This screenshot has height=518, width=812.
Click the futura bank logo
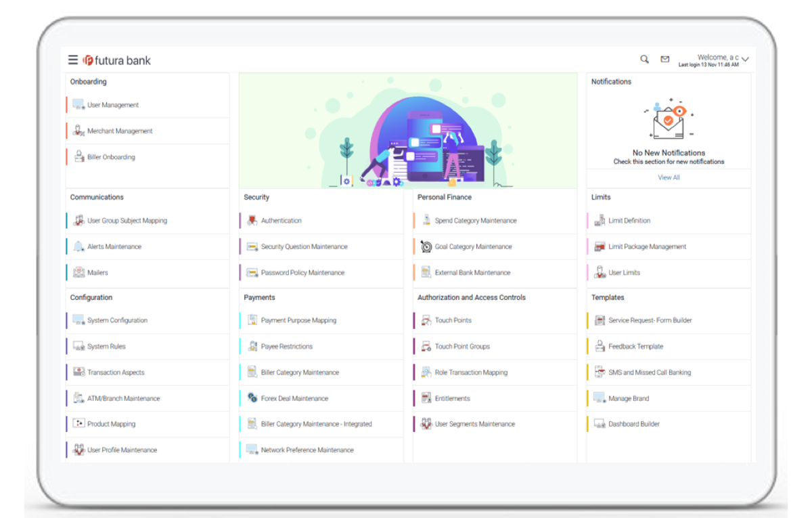point(116,60)
